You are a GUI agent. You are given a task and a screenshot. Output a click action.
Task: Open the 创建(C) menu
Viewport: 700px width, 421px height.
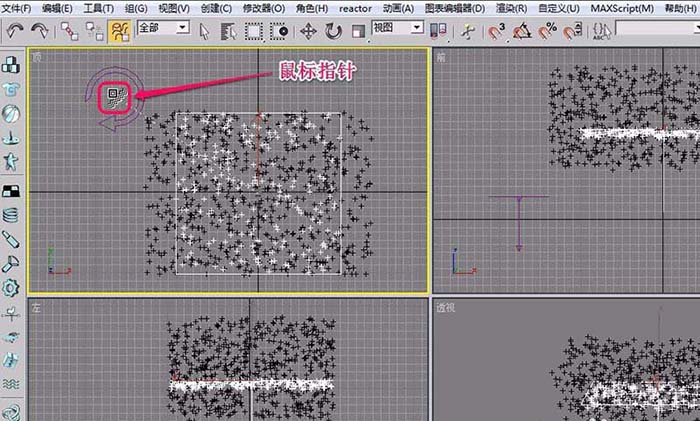[x=216, y=8]
